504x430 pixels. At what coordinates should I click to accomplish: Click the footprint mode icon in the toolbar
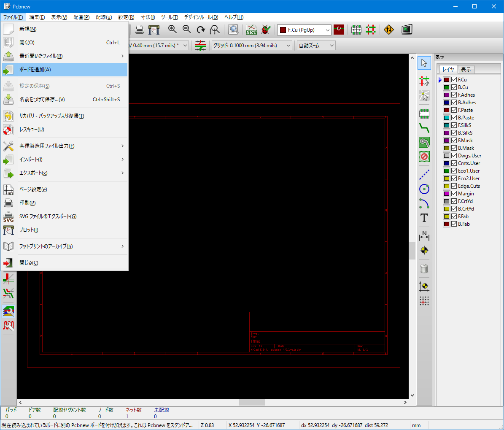(x=356, y=30)
